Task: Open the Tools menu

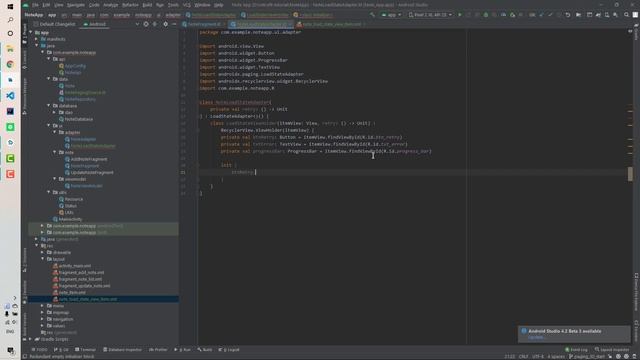Action: pos(173,5)
